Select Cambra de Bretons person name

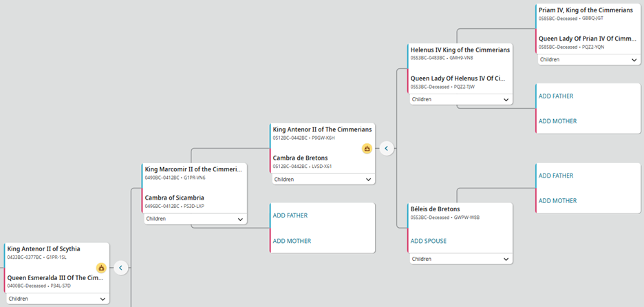coord(300,158)
